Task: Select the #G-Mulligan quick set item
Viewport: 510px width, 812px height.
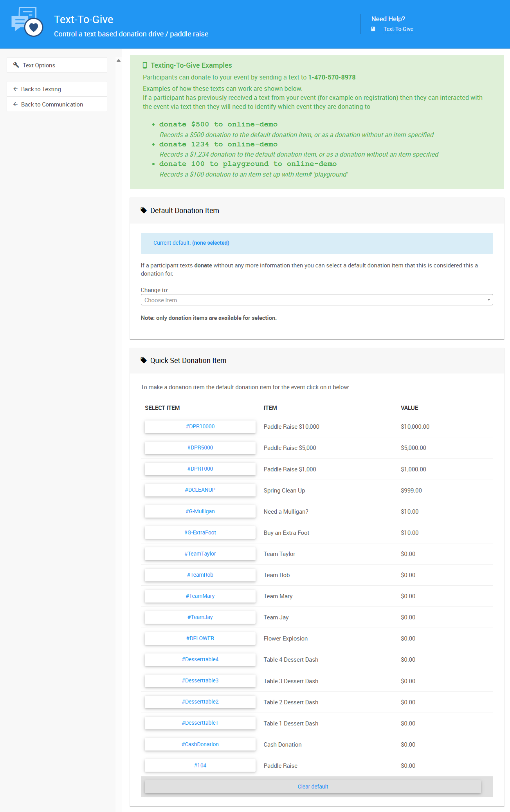Action: pos(200,511)
